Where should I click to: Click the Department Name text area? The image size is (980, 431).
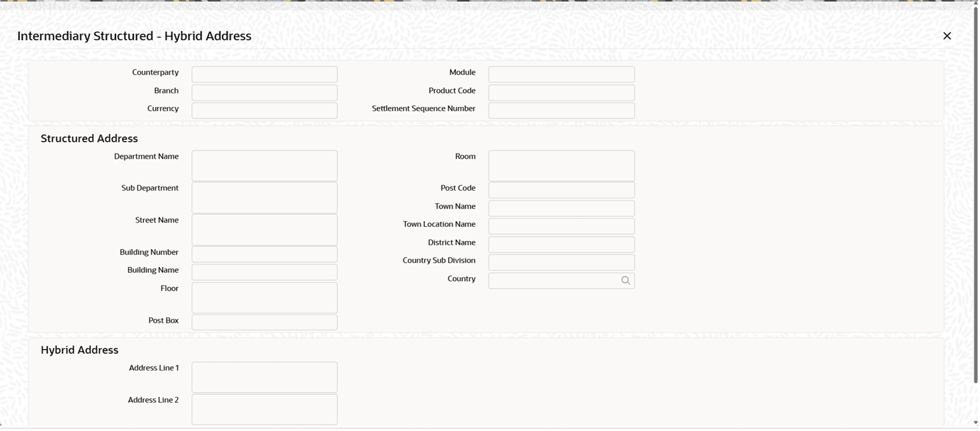(265, 166)
